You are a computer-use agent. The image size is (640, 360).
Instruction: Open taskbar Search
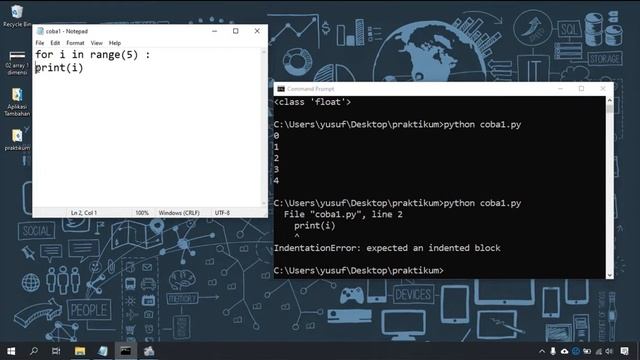coord(34,351)
